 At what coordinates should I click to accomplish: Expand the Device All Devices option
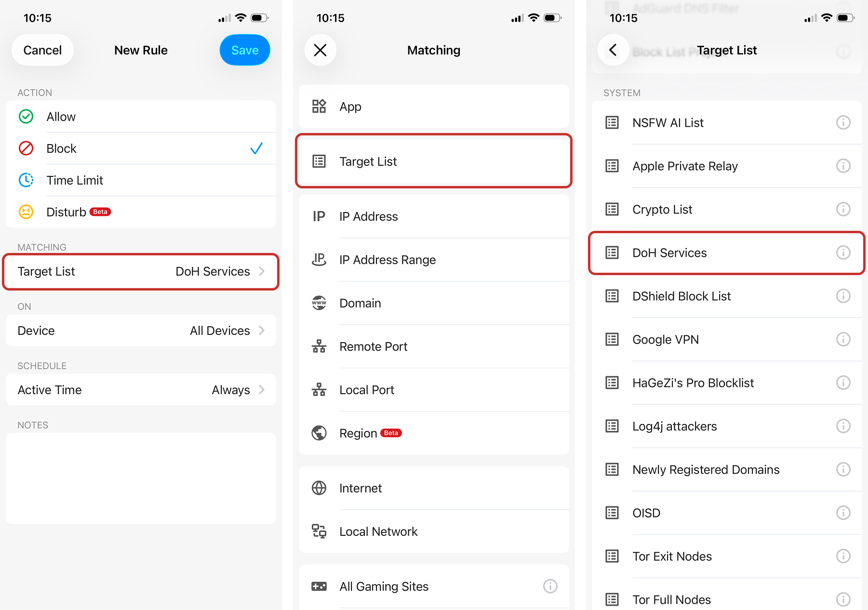141,331
